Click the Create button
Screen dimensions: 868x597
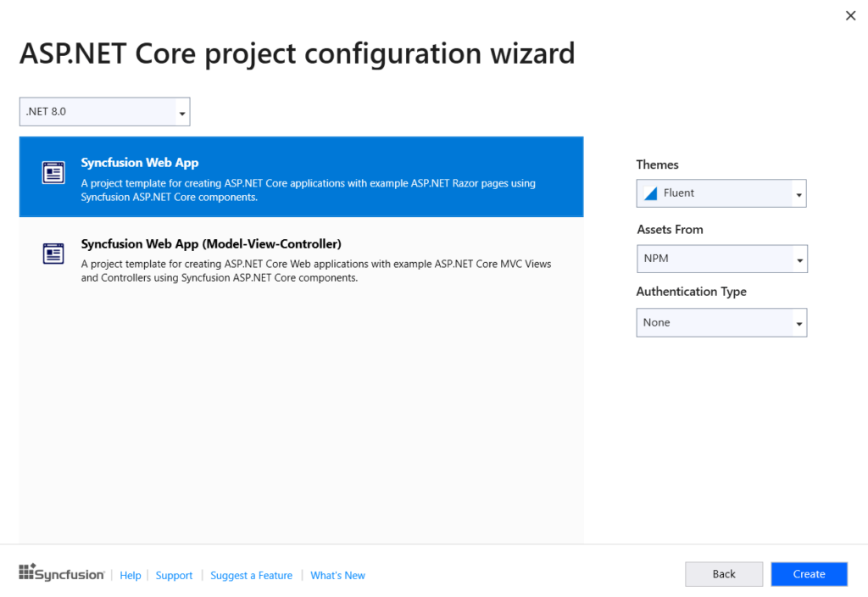[809, 574]
